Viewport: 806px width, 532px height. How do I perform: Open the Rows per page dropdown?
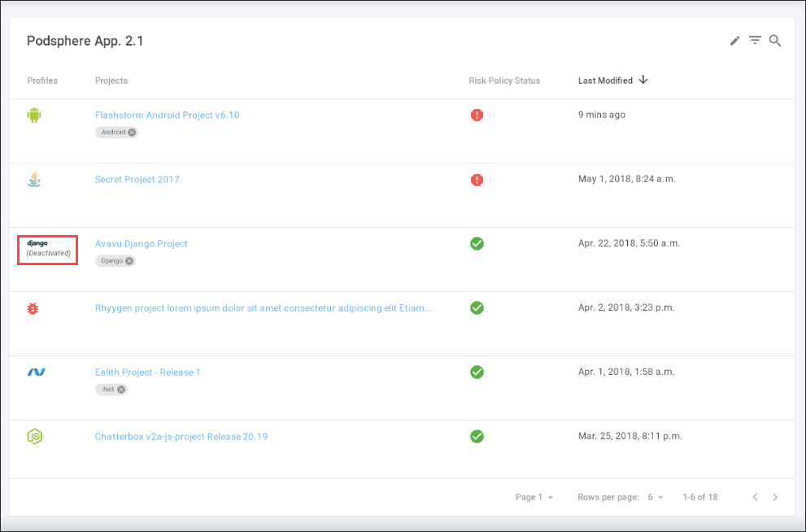click(656, 496)
